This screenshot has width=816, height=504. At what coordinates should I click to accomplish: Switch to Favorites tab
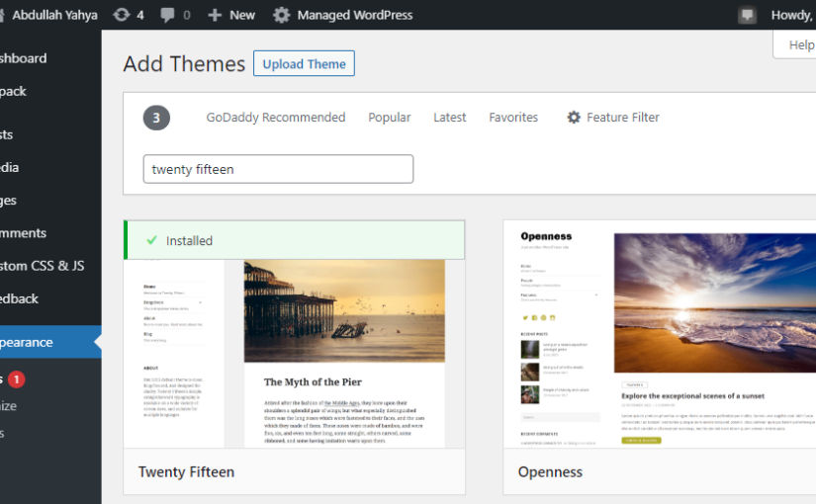(x=513, y=117)
